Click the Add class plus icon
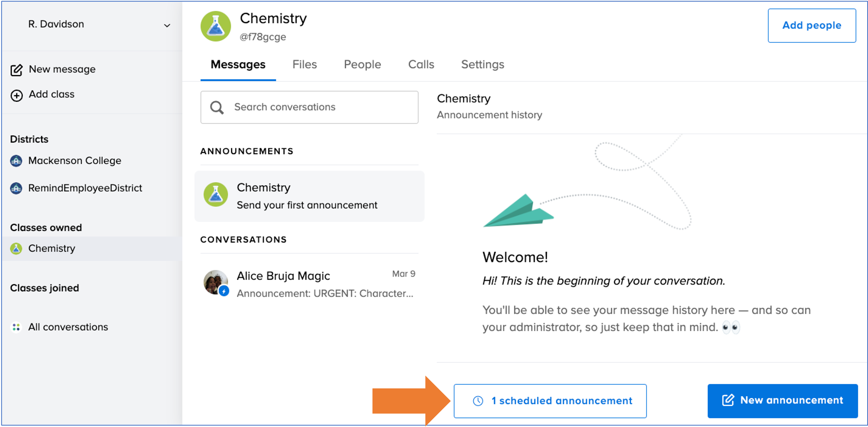868x427 pixels. [17, 95]
